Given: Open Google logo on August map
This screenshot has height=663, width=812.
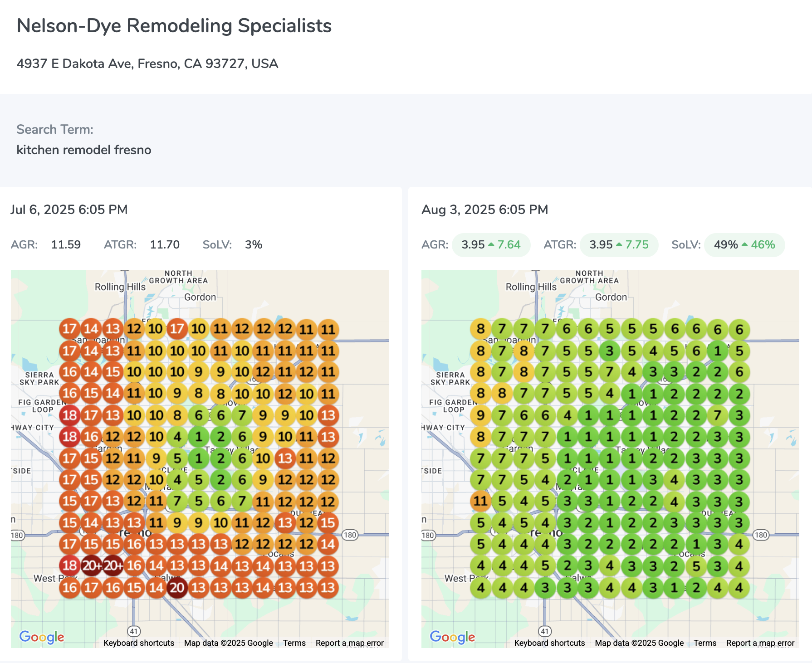Looking at the screenshot, I should click(452, 637).
